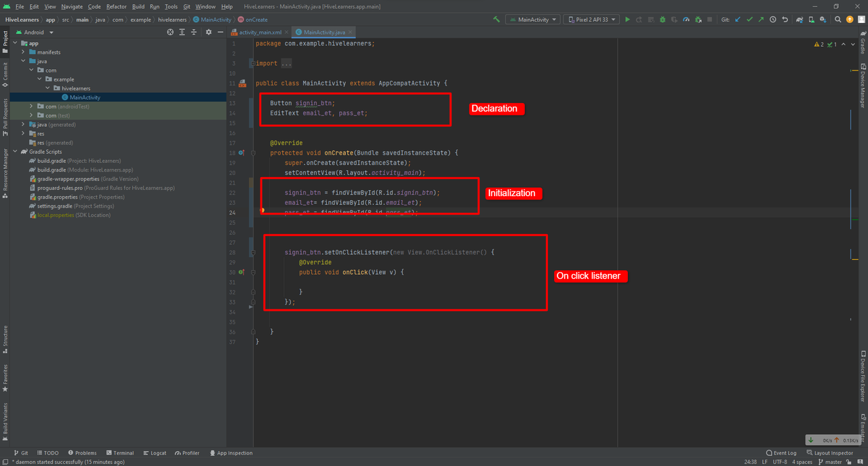Viewport: 868px width, 466px height.
Task: Click the Git Update Project blue arrow
Action: (x=738, y=20)
